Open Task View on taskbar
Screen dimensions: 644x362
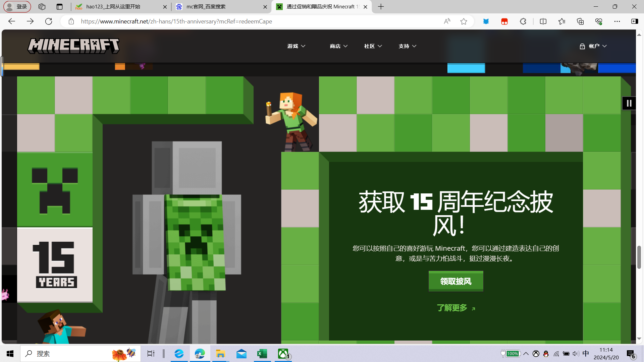point(151,354)
